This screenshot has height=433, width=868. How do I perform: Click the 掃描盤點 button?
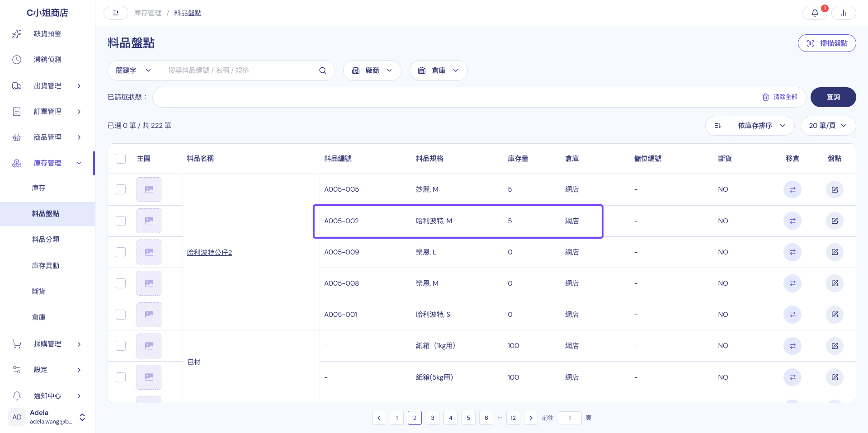click(x=827, y=43)
